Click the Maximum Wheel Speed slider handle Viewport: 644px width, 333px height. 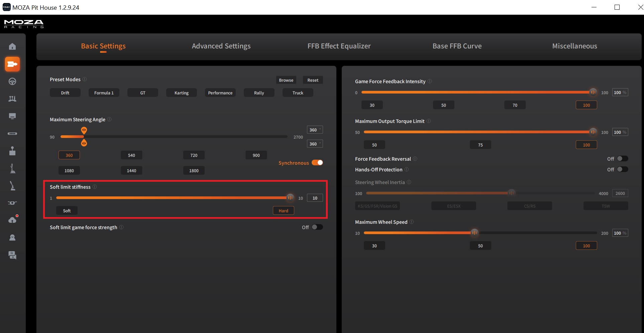(474, 233)
